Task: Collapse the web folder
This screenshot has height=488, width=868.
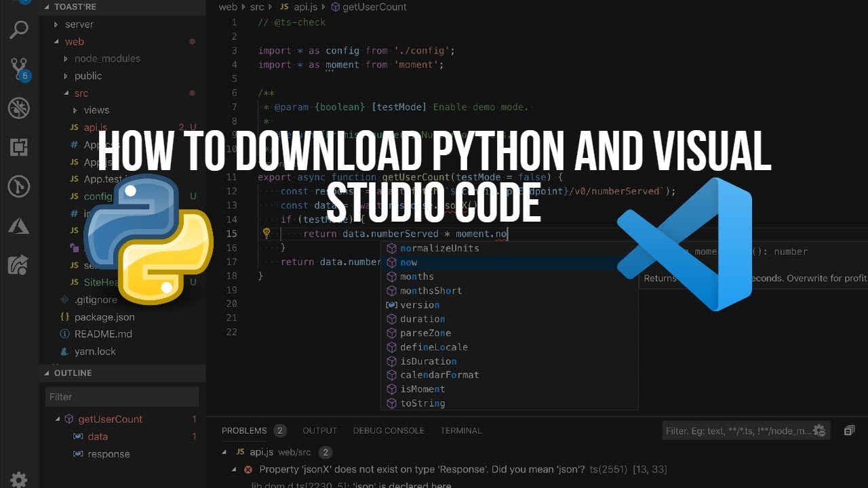Action: [57, 41]
